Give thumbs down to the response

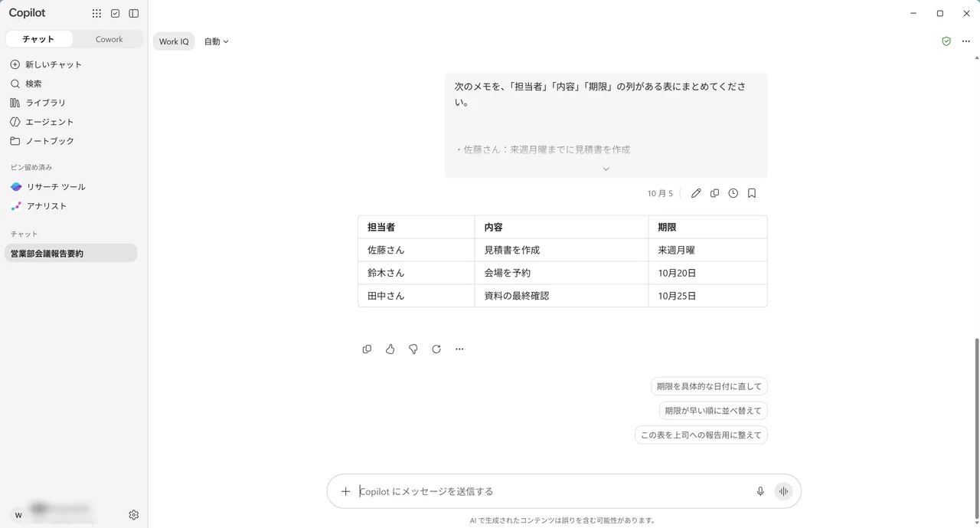(x=413, y=349)
